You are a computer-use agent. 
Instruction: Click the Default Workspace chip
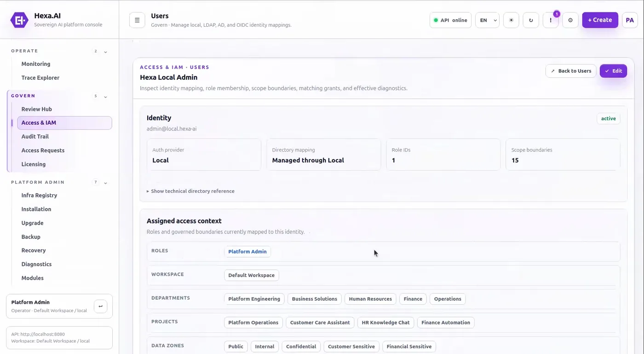(x=251, y=275)
